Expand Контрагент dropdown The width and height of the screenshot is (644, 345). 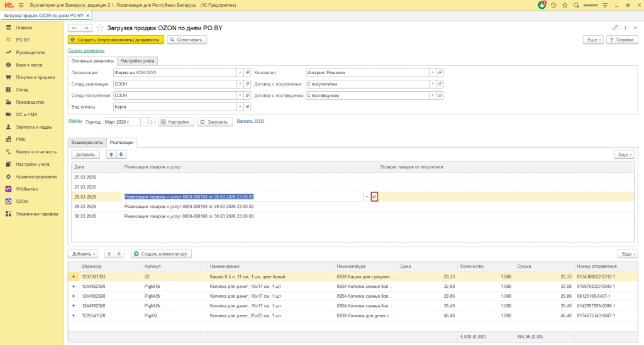pyautogui.click(x=433, y=73)
